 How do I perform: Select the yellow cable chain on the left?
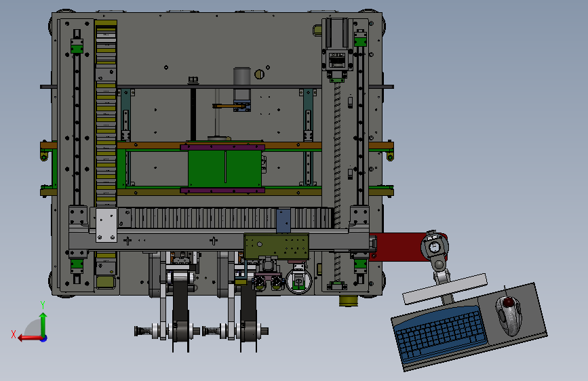click(x=106, y=113)
